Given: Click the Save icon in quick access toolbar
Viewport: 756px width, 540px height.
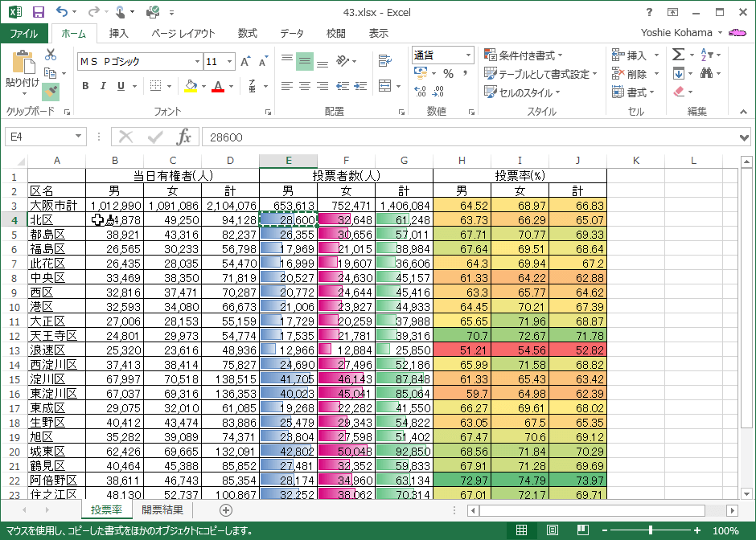Looking at the screenshot, I should 39,12.
